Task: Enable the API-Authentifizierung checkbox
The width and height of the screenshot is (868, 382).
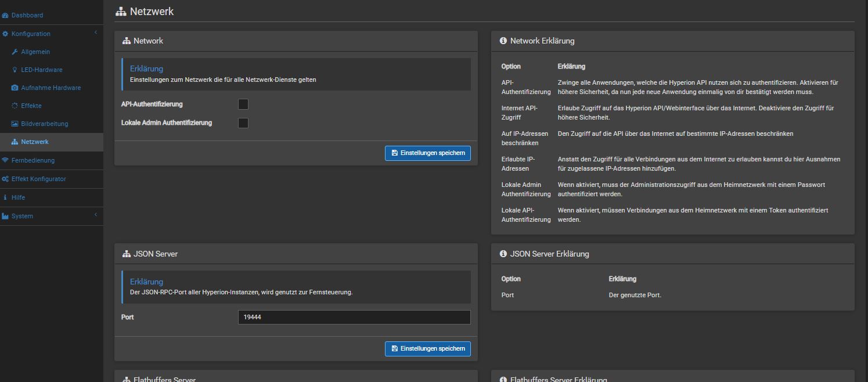Action: [243, 104]
